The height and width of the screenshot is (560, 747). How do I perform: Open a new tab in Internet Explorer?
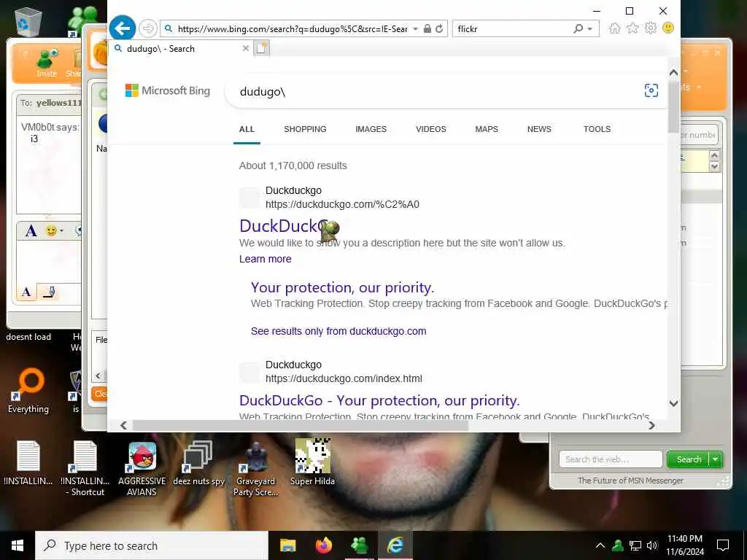pos(262,48)
